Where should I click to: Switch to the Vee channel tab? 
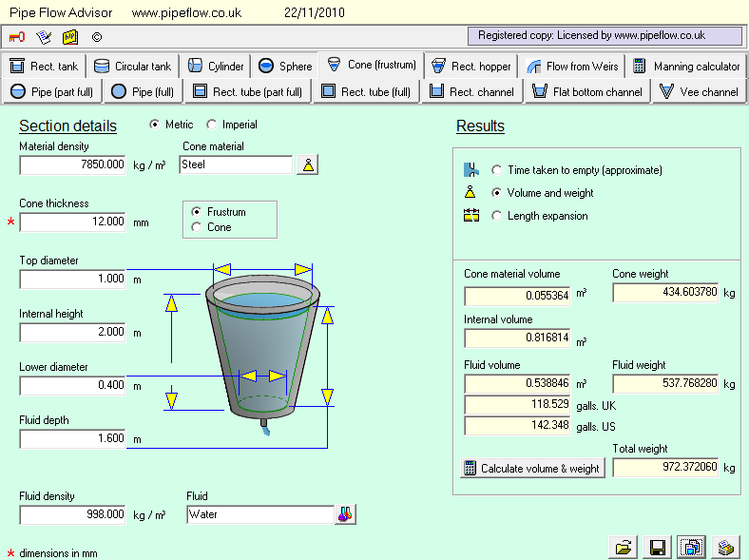(x=699, y=92)
